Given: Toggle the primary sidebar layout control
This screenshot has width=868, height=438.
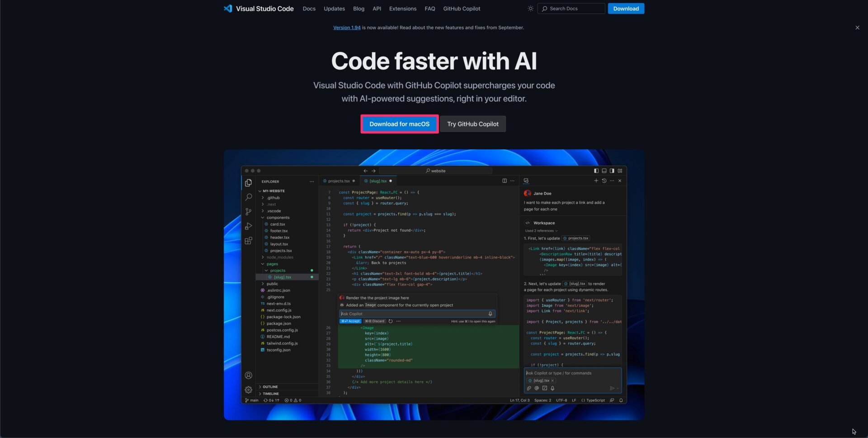Looking at the screenshot, I should pyautogui.click(x=596, y=171).
